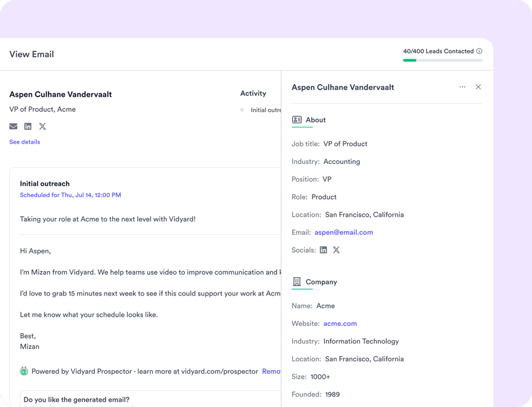Click the Information Technology industry value

pyautogui.click(x=361, y=341)
